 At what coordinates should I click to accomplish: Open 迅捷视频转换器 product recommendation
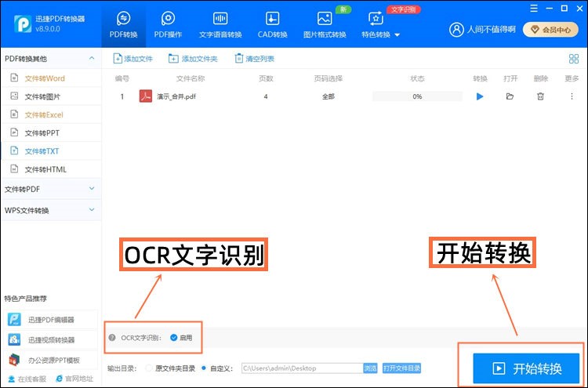click(51, 339)
